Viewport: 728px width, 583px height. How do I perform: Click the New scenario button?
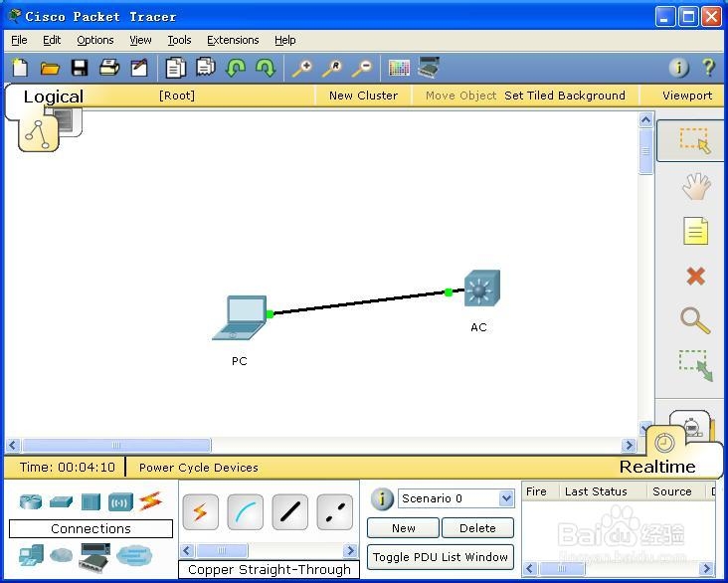click(403, 528)
